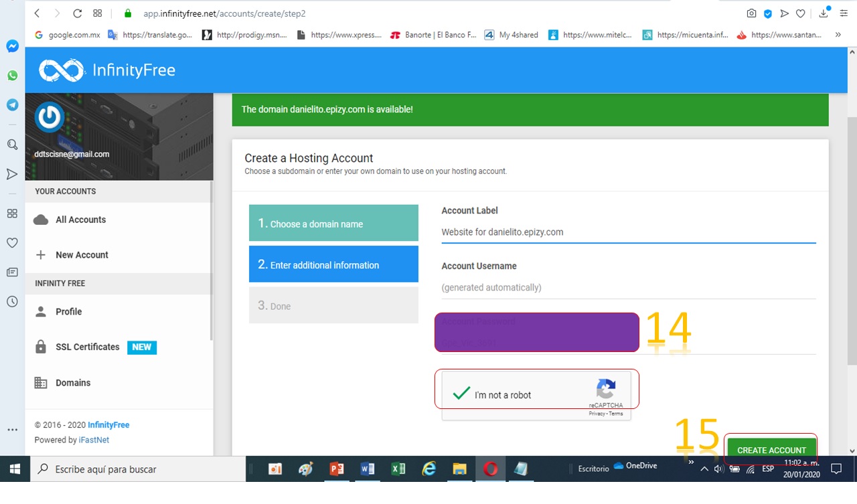Open SSL Certificates page

(87, 347)
